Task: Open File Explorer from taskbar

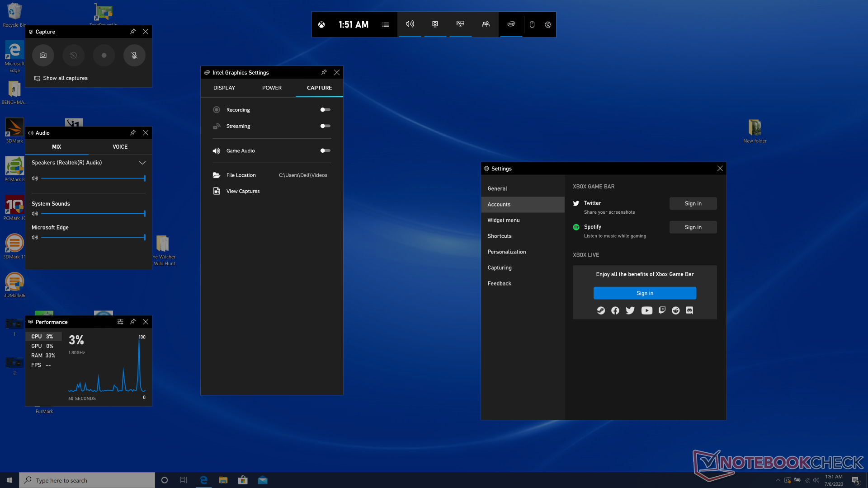Action: click(x=223, y=480)
